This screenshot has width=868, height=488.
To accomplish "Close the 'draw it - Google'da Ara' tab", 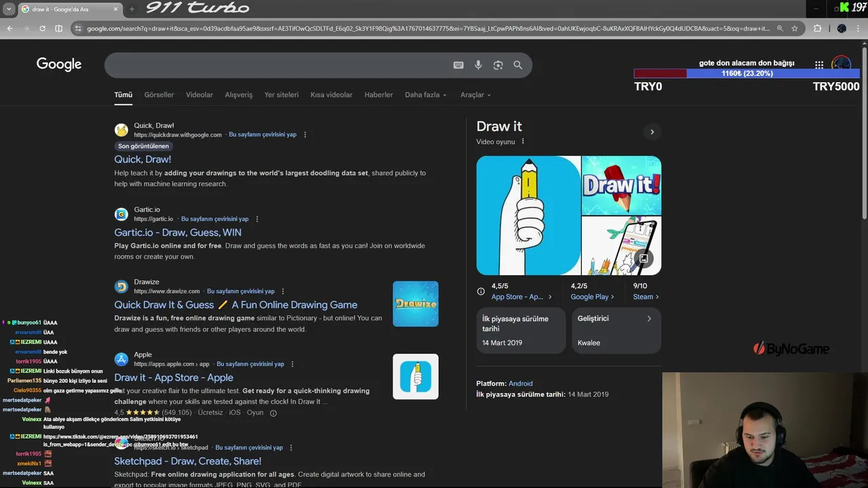I will (x=116, y=9).
